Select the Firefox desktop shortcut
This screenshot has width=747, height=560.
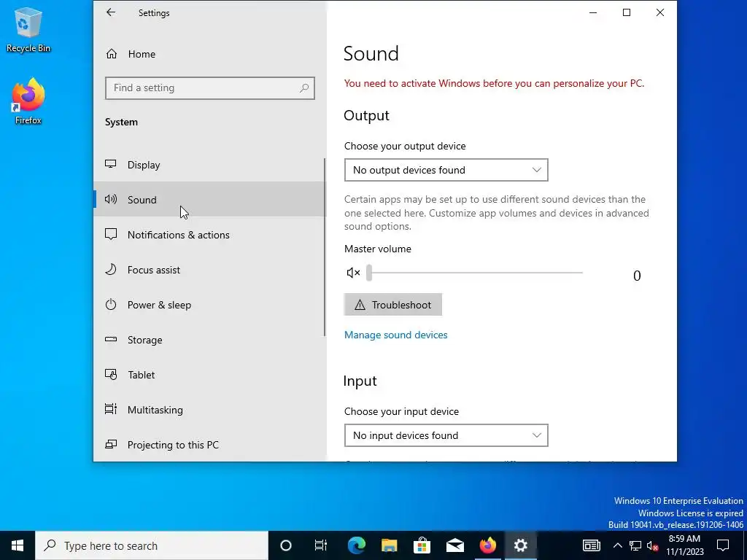28,101
